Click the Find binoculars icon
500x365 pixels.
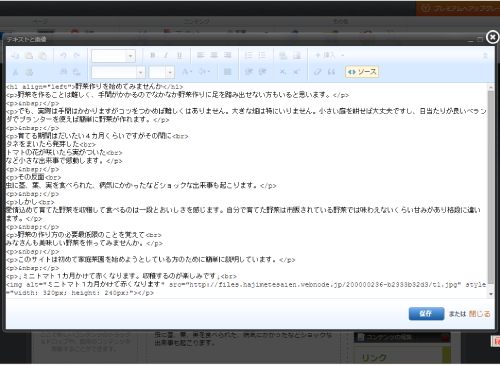pyautogui.click(x=63, y=72)
